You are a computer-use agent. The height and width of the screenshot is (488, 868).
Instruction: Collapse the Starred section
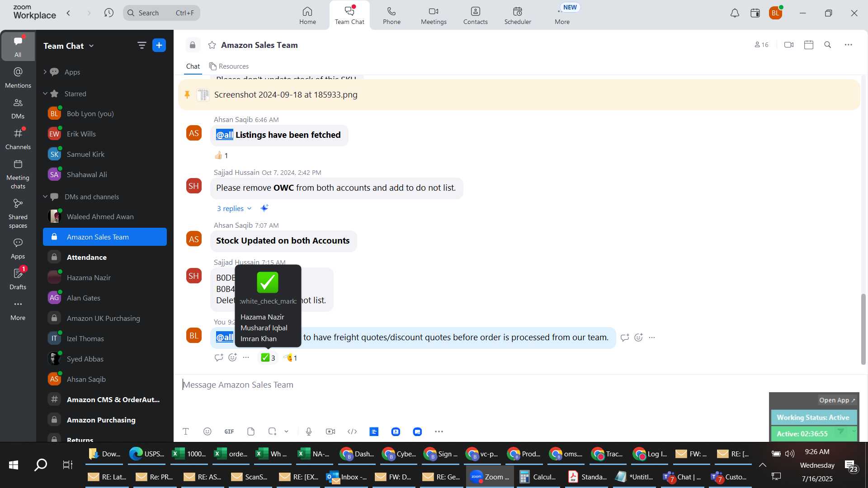[x=45, y=94]
